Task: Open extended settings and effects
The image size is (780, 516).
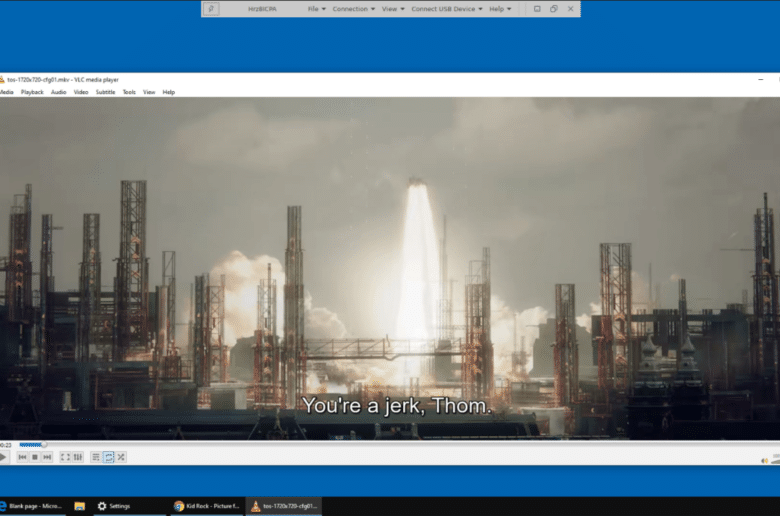Action: 78,457
